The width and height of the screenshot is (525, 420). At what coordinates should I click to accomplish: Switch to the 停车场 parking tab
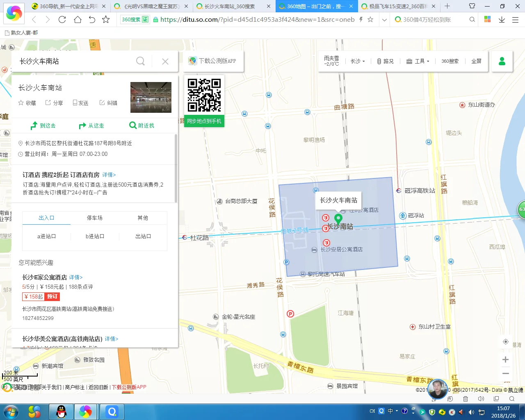pyautogui.click(x=94, y=218)
